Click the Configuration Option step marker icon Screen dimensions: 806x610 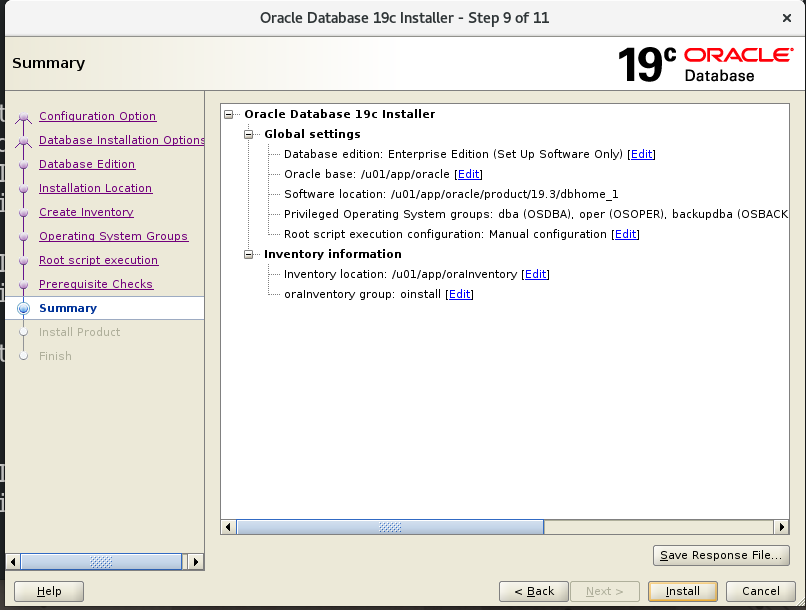(23, 118)
